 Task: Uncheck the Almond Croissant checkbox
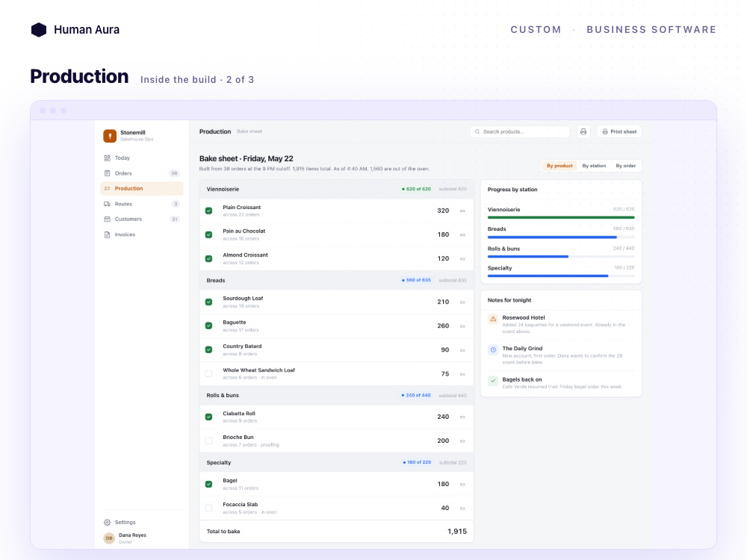208,258
